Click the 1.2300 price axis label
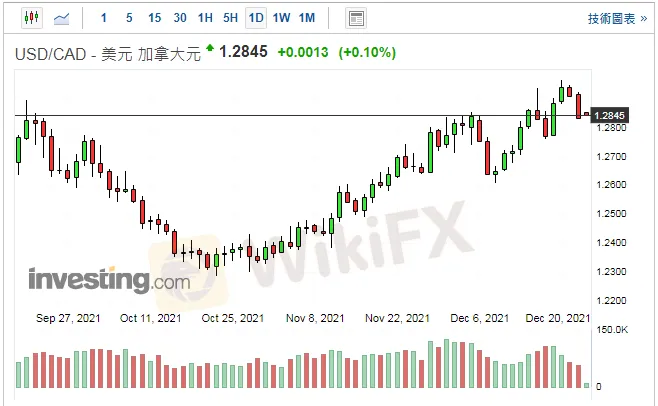This screenshot has width=658, height=406. coord(611,272)
